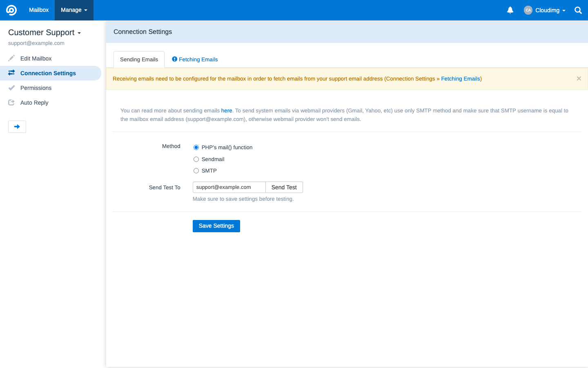Click the pencil icon beside Edit Mailbox
588x368 pixels.
[x=11, y=58]
